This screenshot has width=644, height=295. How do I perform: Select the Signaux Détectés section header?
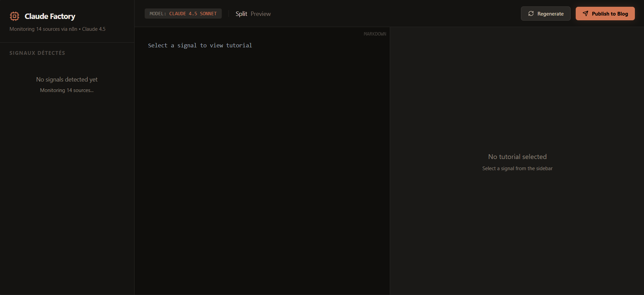point(37,53)
